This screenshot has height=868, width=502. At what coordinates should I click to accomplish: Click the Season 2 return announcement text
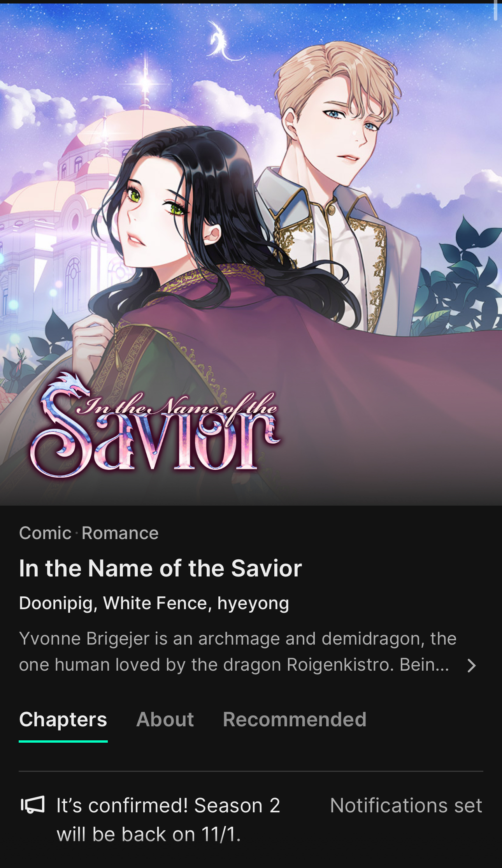[x=168, y=820]
